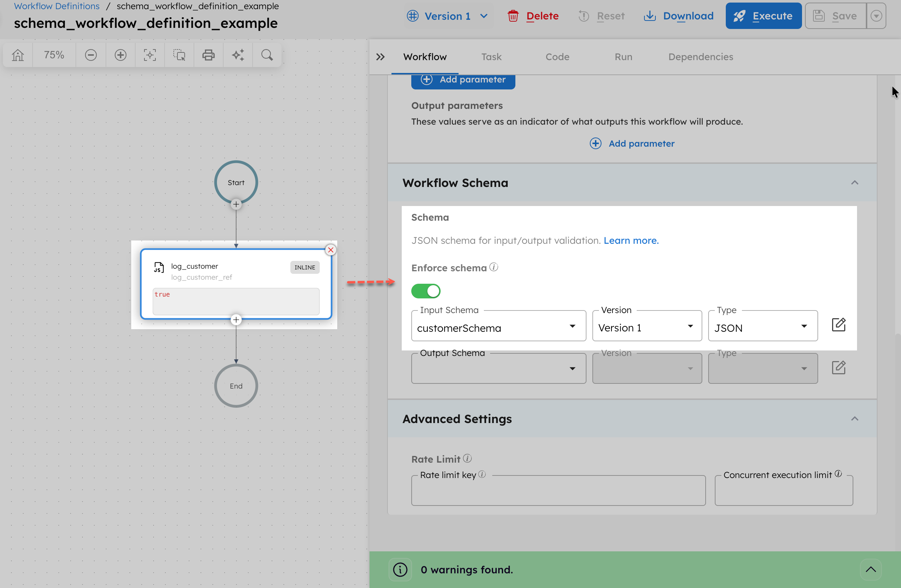Viewport: 901px width, 588px height.
Task: Collapse the side panel with the double-chevron icon
Action: pos(381,57)
